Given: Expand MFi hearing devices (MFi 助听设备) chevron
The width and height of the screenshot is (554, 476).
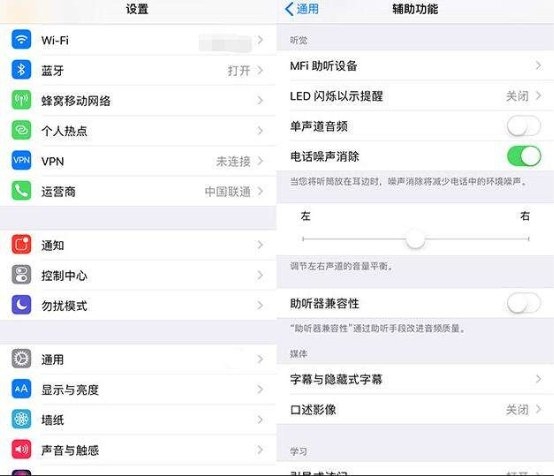Looking at the screenshot, I should click(538, 65).
